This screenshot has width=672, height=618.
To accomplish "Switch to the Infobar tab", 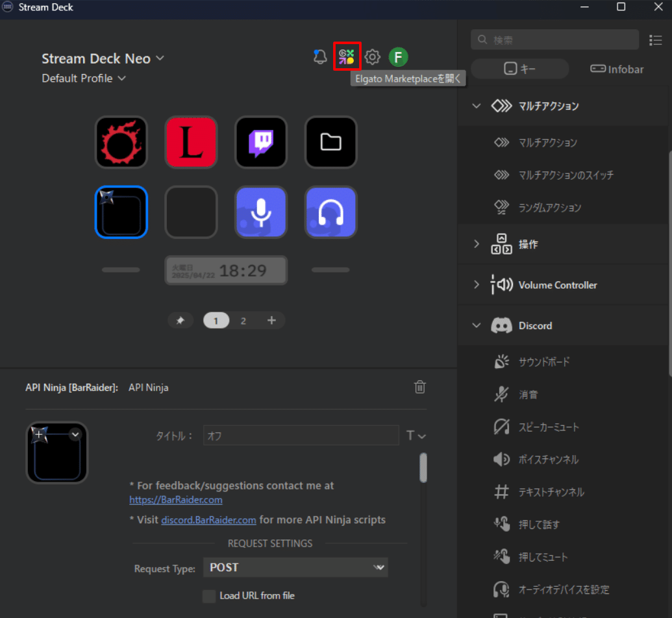I will [616, 69].
